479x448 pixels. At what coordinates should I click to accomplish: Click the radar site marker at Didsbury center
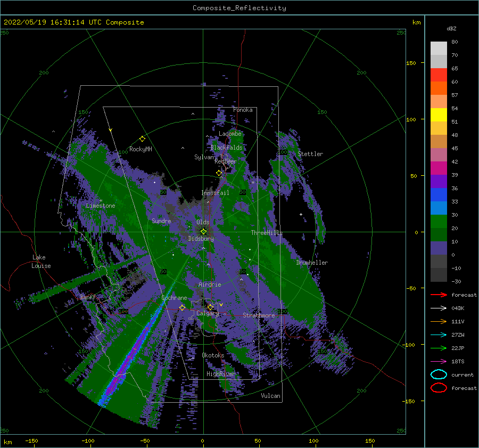pos(203,232)
